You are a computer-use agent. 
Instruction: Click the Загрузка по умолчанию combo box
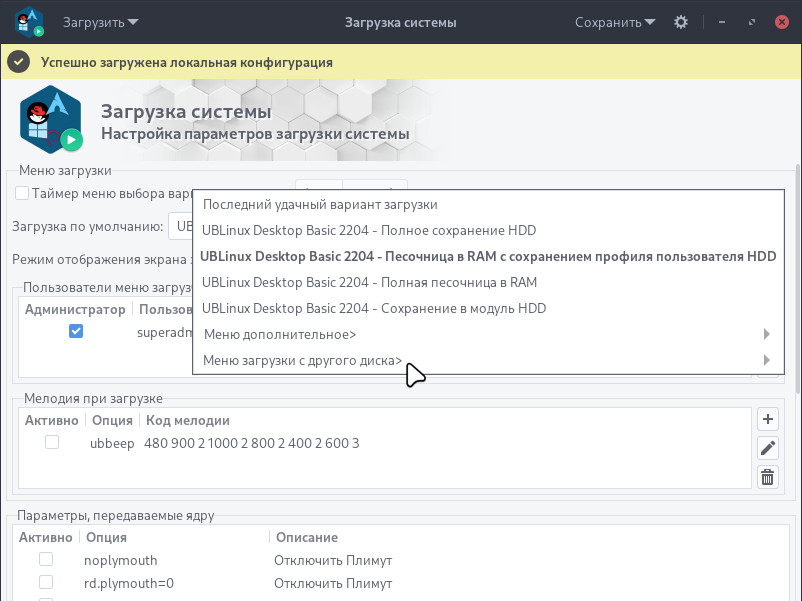coord(181,226)
